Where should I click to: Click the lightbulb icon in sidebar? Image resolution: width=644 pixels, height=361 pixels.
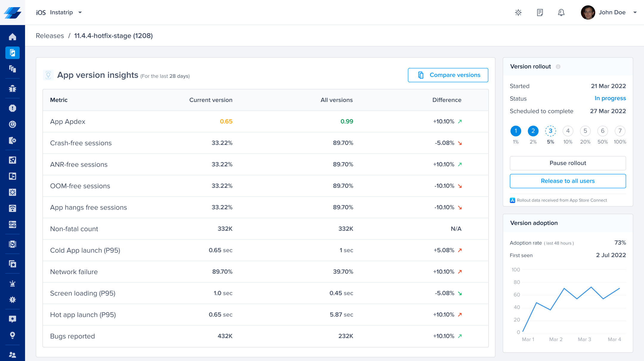13,335
